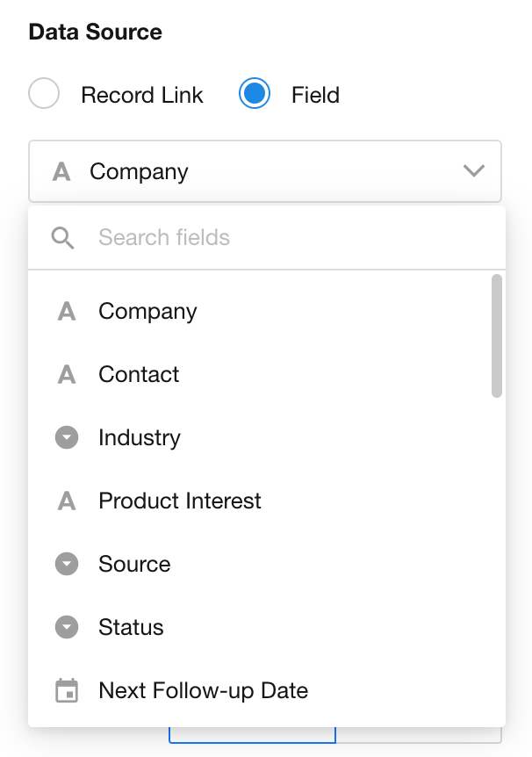Click the dropdown type icon beside Status

67,628
